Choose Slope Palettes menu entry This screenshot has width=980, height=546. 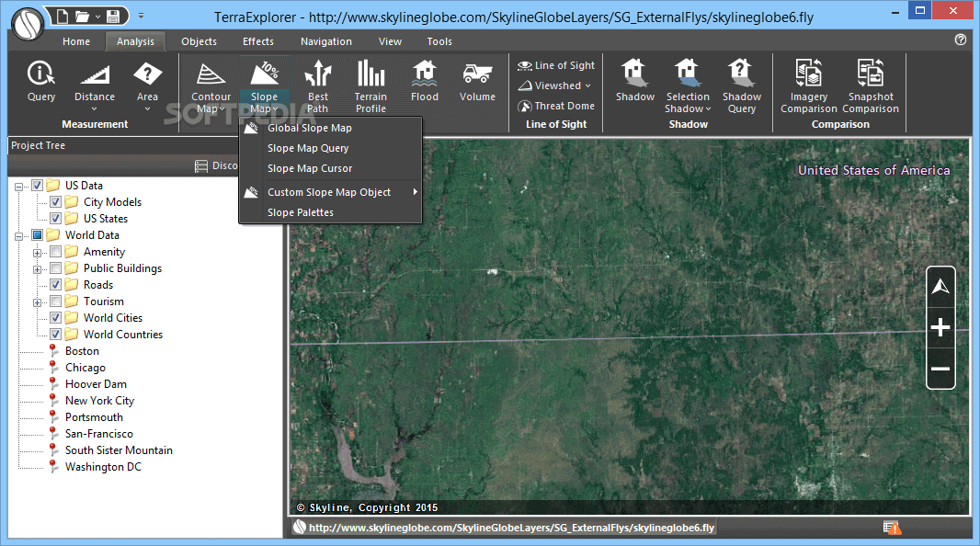[331, 212]
